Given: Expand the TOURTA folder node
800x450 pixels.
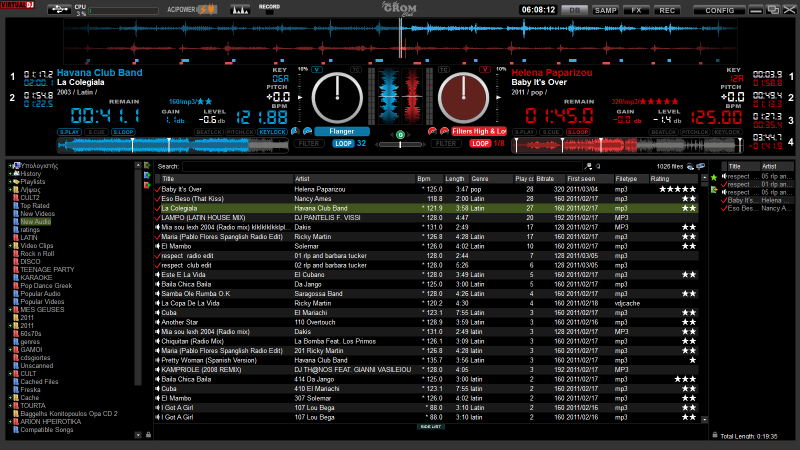Looking at the screenshot, I should click(x=10, y=406).
